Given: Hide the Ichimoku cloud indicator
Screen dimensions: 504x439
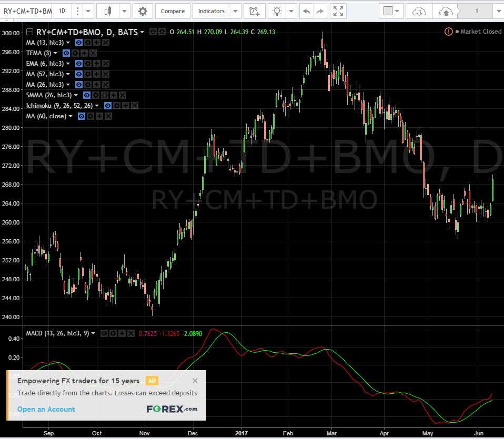Looking at the screenshot, I should coord(108,106).
